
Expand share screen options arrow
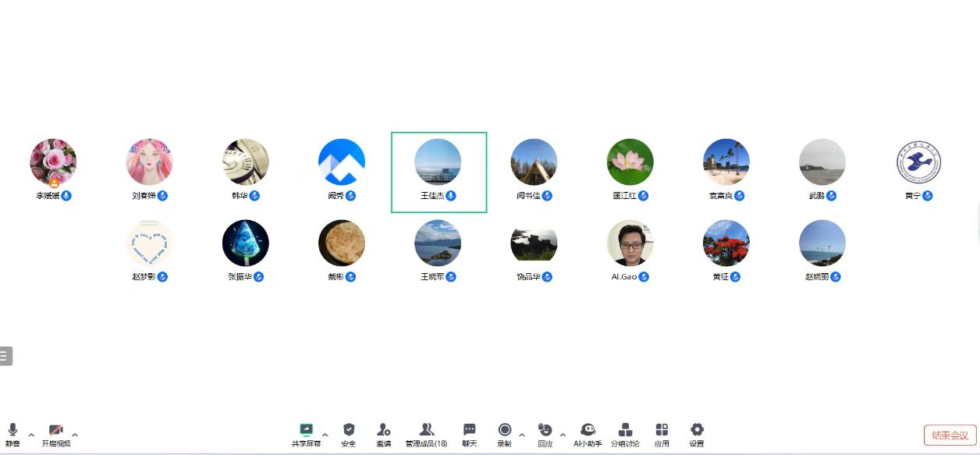(x=325, y=435)
